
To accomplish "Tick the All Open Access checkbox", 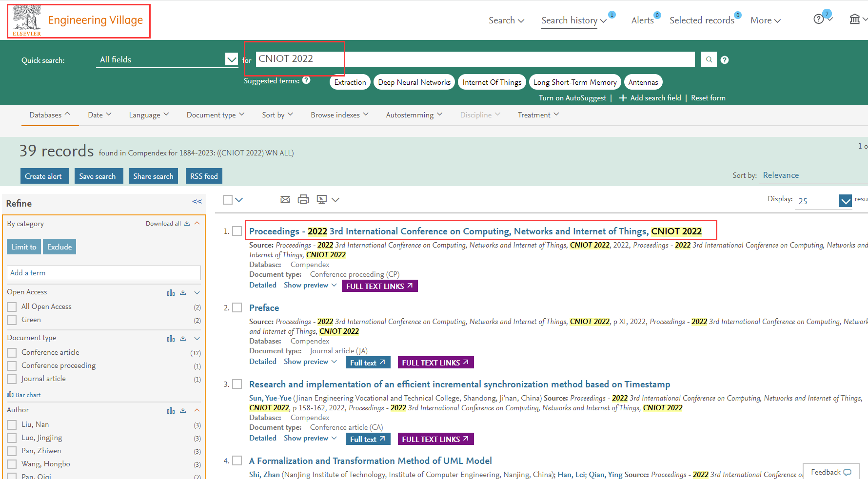I will click(x=12, y=307).
